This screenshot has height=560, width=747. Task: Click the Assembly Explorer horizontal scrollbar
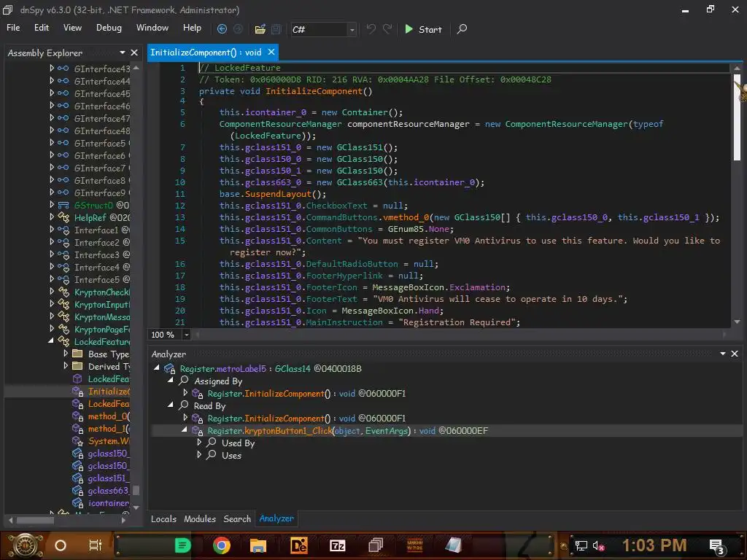pos(36,521)
